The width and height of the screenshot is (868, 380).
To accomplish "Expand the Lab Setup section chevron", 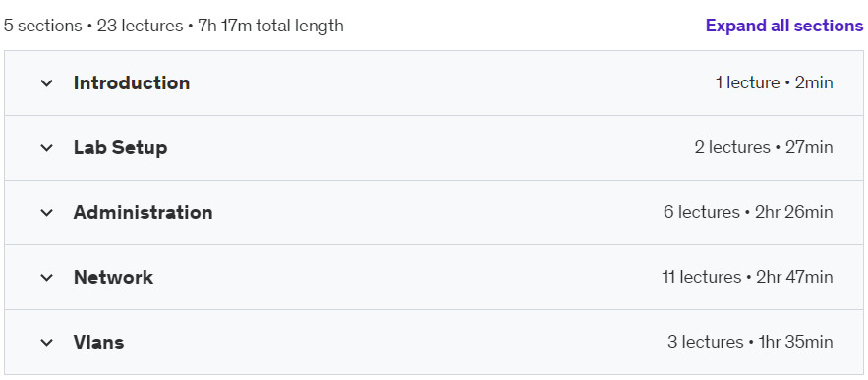I will [47, 148].
